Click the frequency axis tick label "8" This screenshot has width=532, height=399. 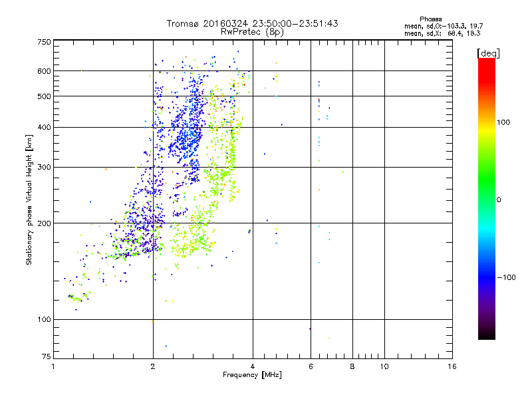click(352, 366)
